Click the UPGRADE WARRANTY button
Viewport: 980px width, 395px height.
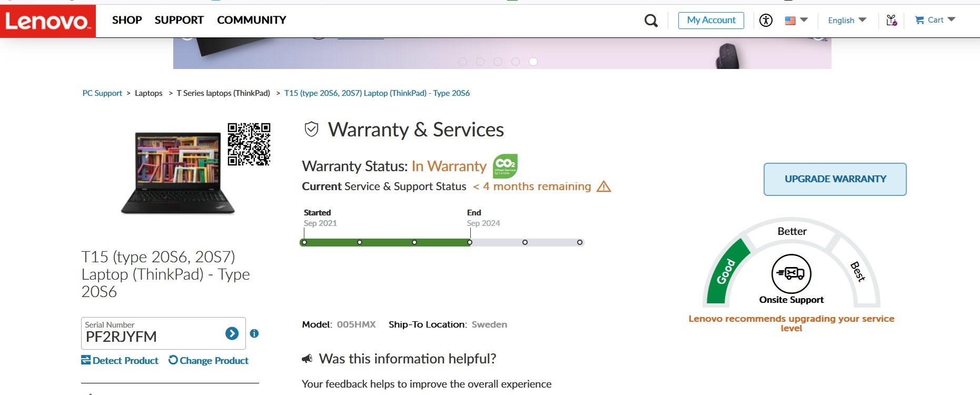(835, 179)
